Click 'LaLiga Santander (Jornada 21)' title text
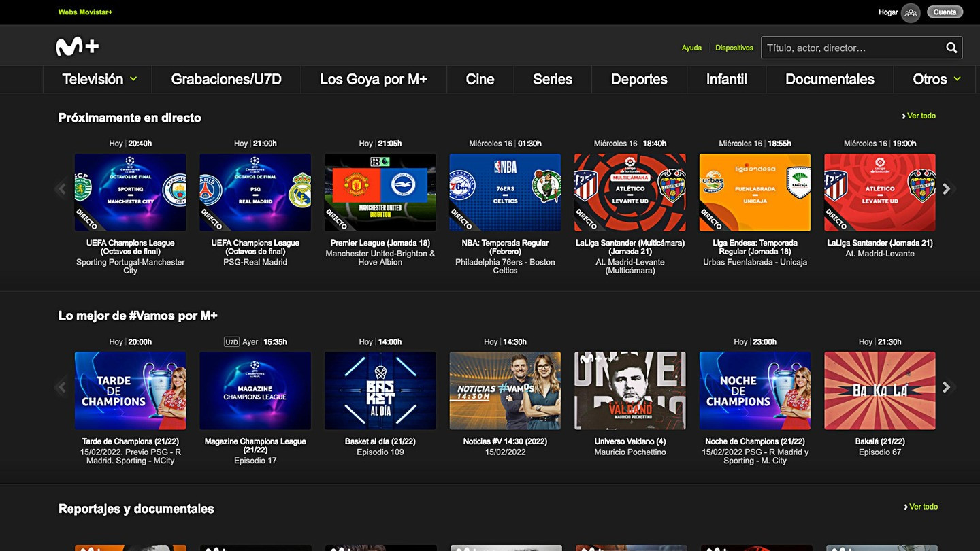Viewport: 980px width, 551px height. coord(880,243)
